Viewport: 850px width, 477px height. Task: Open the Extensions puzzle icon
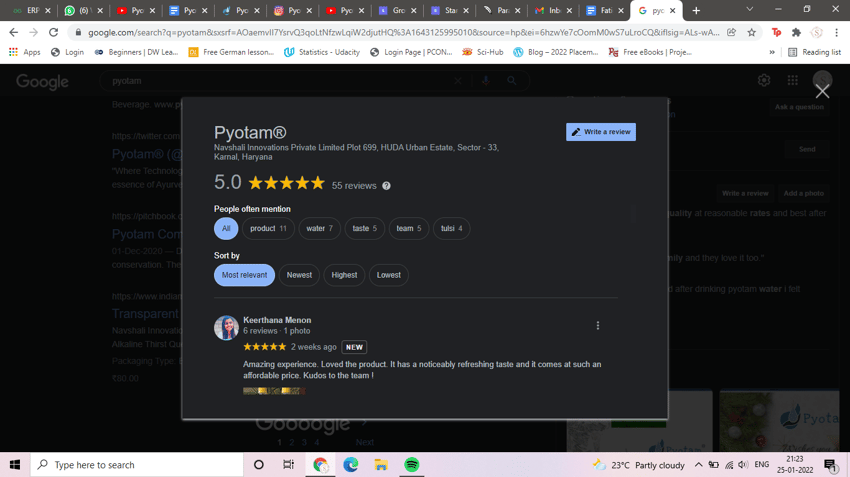[796, 33]
